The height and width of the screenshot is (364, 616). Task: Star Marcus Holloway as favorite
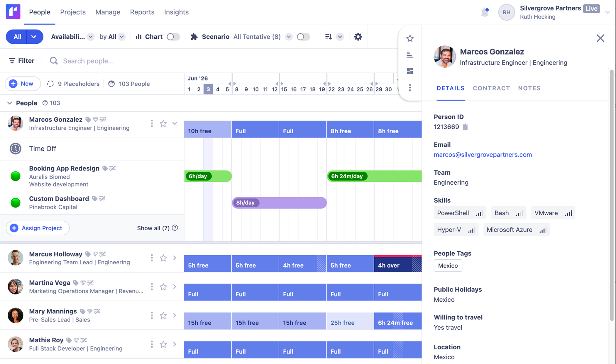[163, 258]
